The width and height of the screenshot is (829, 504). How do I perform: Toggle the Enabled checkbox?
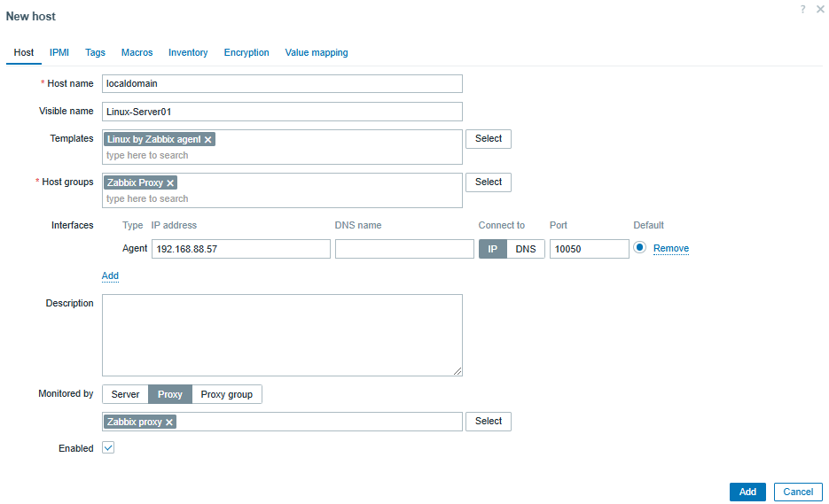(x=108, y=448)
